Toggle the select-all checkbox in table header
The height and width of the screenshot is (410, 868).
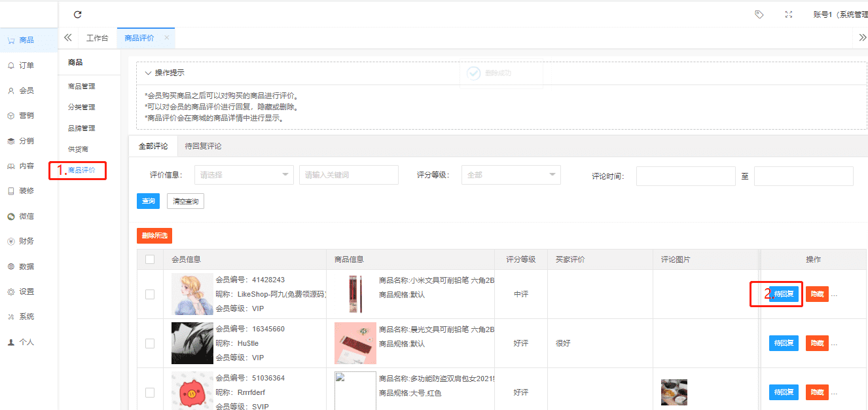click(150, 259)
